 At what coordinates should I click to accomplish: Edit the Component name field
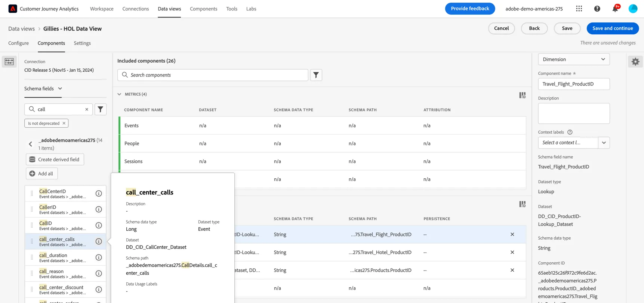coord(574,84)
